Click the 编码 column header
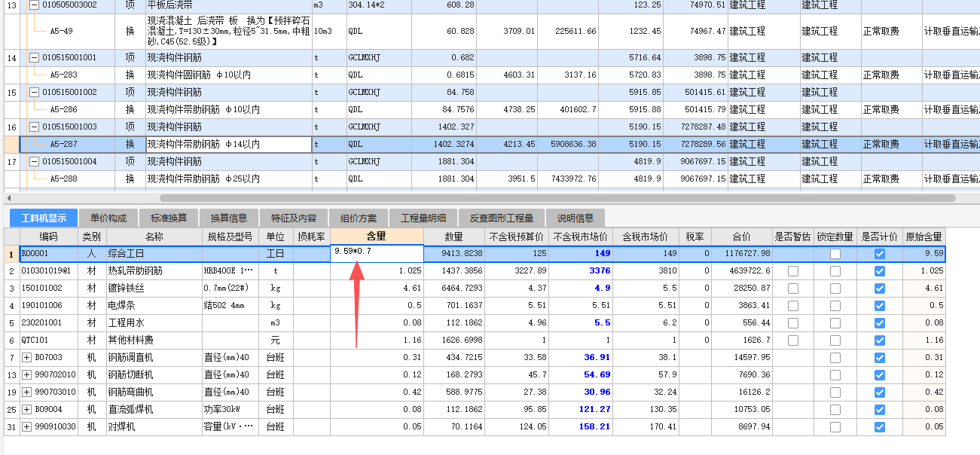The width and height of the screenshot is (980, 455). point(49,237)
